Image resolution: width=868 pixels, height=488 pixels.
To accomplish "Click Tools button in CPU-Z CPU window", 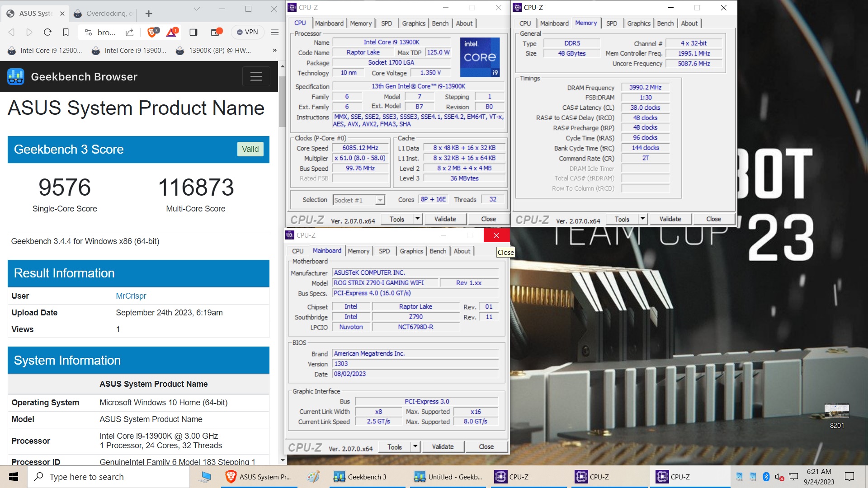I will point(397,219).
